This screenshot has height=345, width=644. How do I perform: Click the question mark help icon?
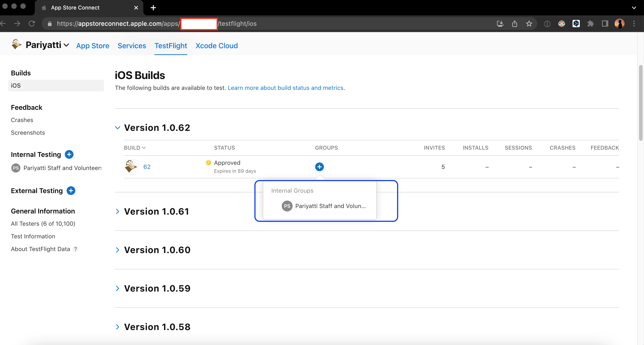point(76,249)
